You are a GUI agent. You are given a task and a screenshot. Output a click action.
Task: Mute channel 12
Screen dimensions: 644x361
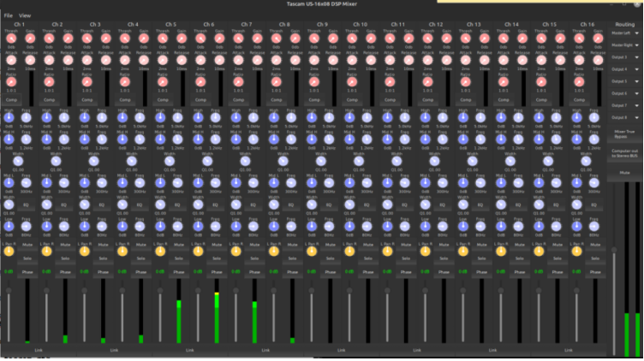pyautogui.click(x=444, y=245)
